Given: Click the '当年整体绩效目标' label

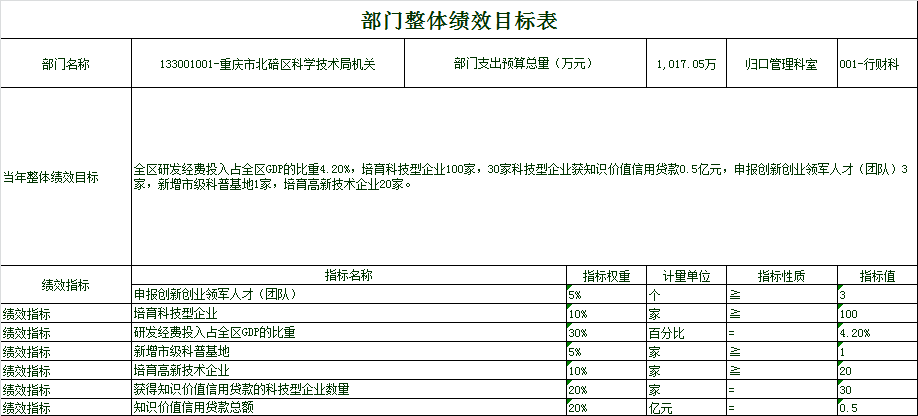Looking at the screenshot, I should coord(66,177).
